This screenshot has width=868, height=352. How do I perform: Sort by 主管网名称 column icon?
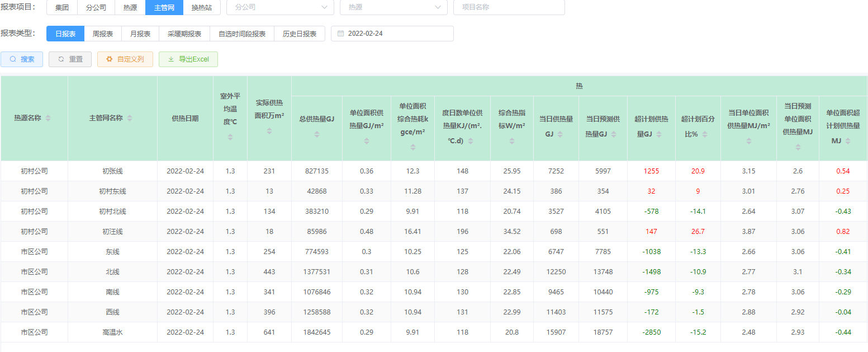tap(130, 118)
